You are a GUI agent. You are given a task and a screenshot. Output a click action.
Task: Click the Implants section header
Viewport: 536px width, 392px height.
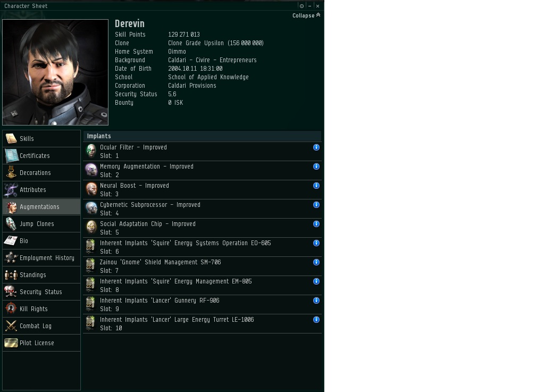pos(202,136)
